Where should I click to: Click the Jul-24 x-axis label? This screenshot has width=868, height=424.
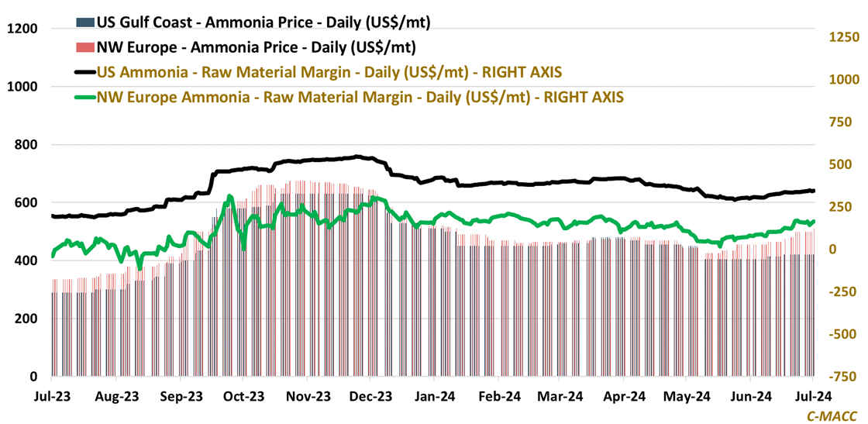(x=813, y=396)
